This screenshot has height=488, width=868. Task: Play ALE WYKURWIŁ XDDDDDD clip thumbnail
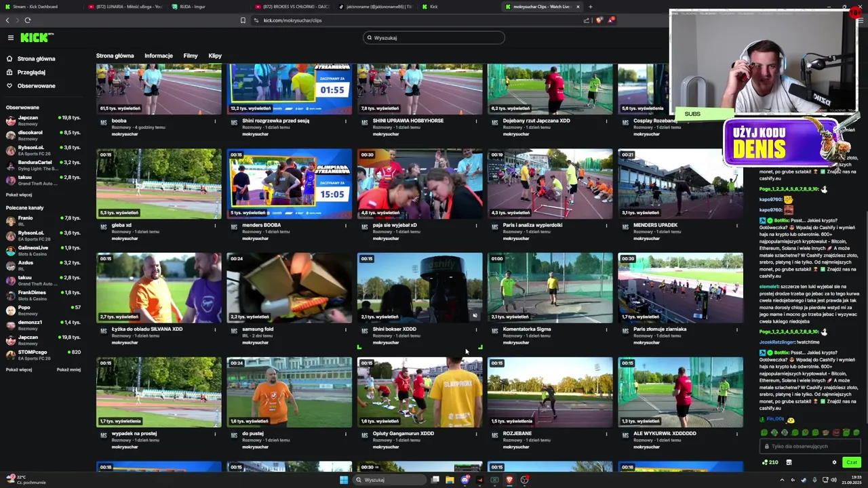[680, 392]
